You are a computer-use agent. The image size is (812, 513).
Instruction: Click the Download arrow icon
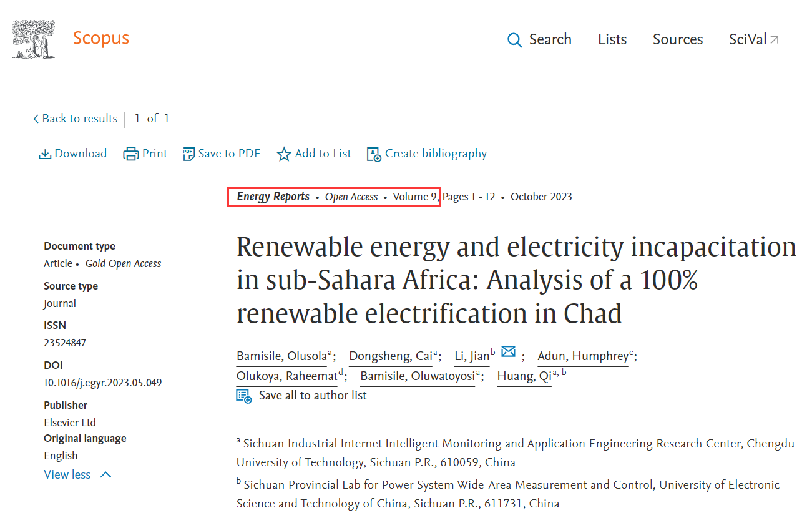(x=45, y=154)
